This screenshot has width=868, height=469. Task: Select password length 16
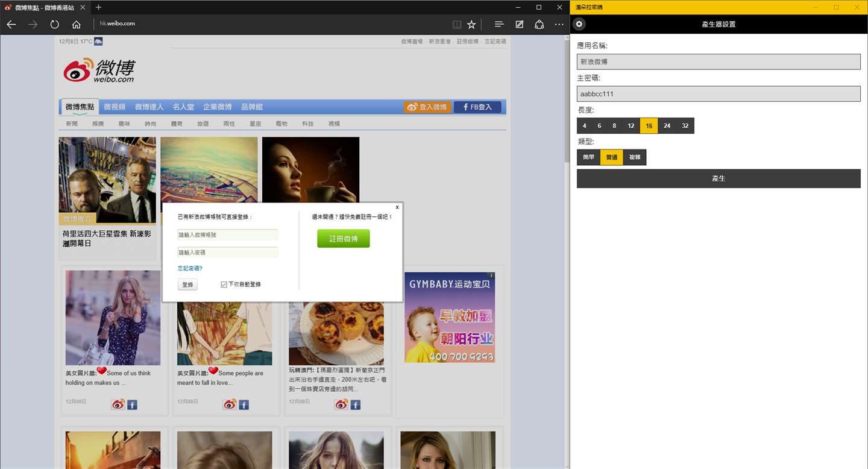click(x=649, y=126)
